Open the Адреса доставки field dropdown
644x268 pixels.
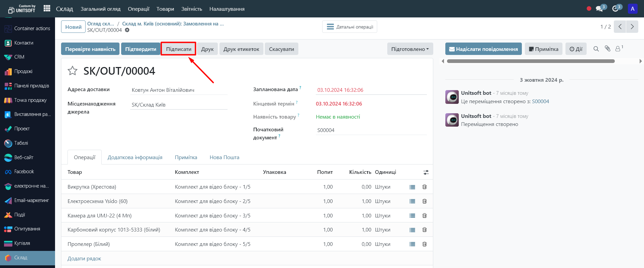(179, 90)
